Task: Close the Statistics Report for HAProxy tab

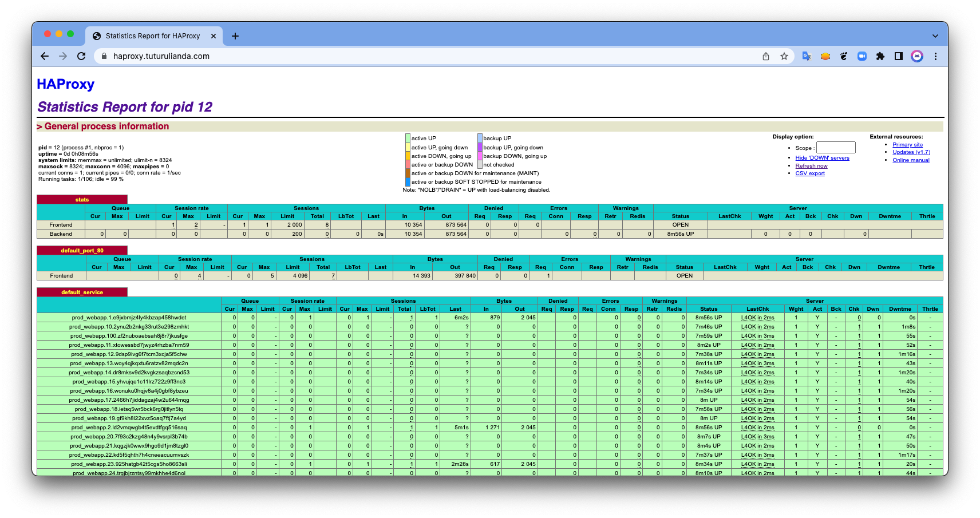Action: [214, 36]
